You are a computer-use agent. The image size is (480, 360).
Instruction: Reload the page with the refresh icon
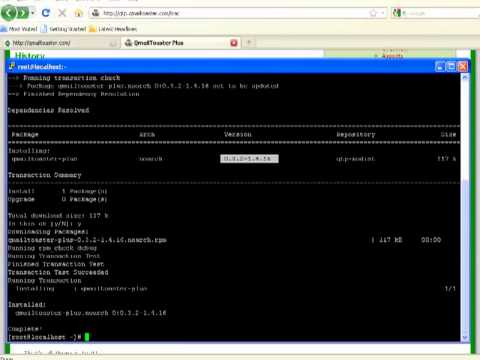tap(46, 13)
